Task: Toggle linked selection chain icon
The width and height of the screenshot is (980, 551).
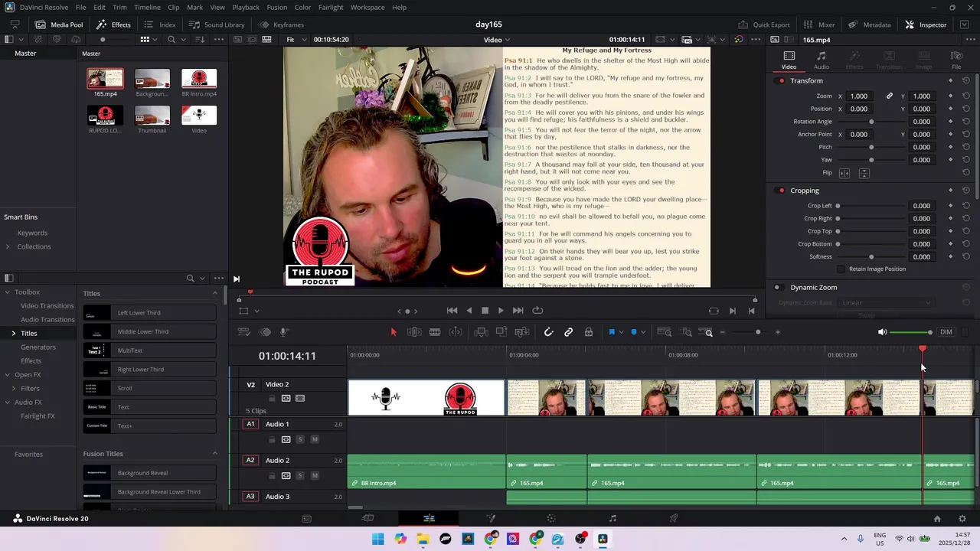Action: [x=568, y=332]
